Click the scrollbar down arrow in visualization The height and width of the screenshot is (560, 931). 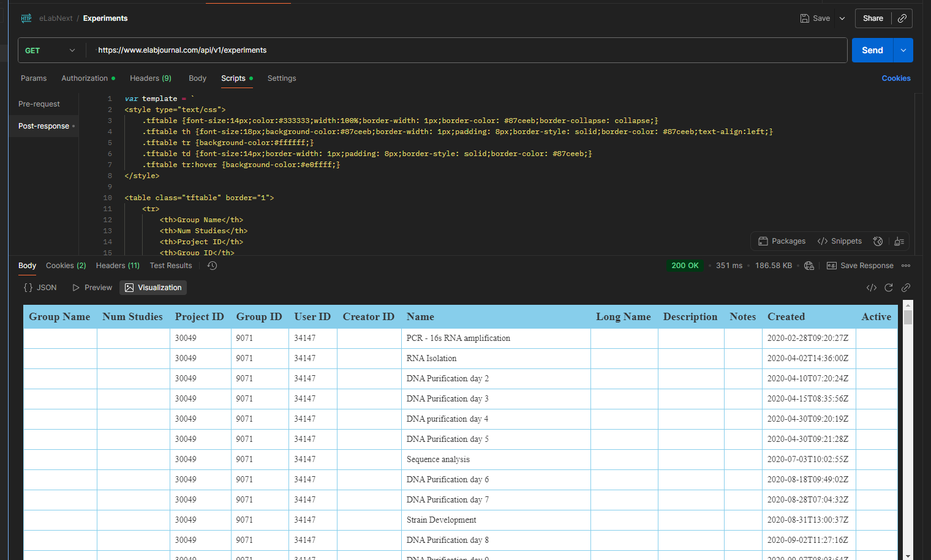[908, 556]
